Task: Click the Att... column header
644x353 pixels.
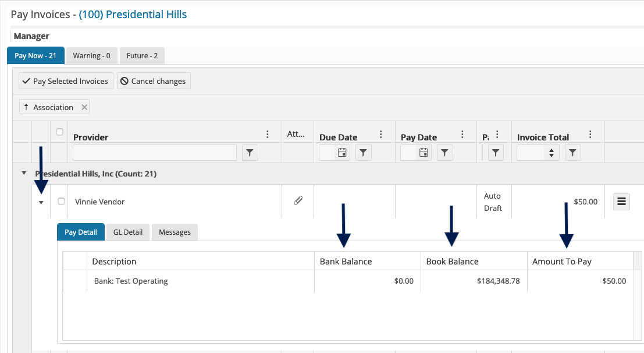Action: pyautogui.click(x=296, y=134)
